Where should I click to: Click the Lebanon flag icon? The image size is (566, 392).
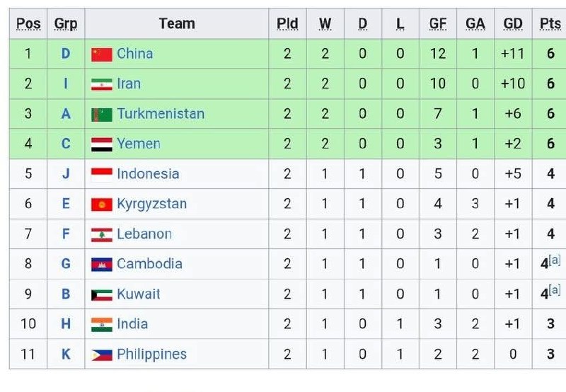[x=101, y=235]
